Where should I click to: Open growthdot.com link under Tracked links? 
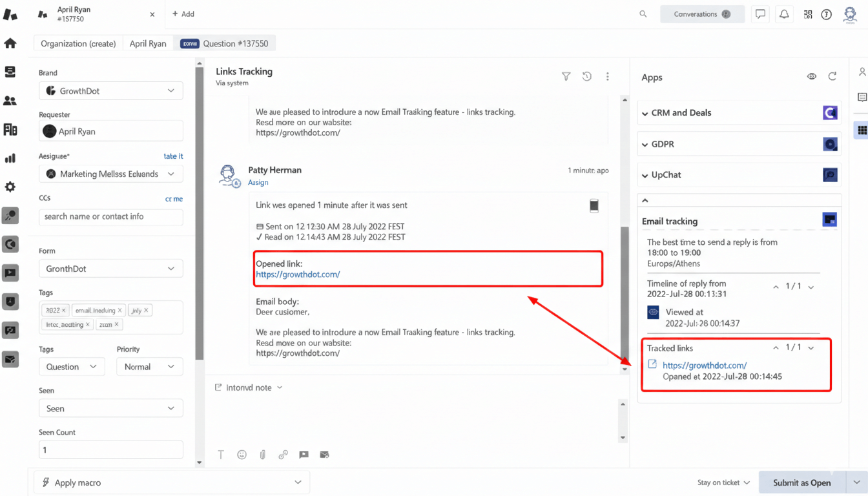704,365
